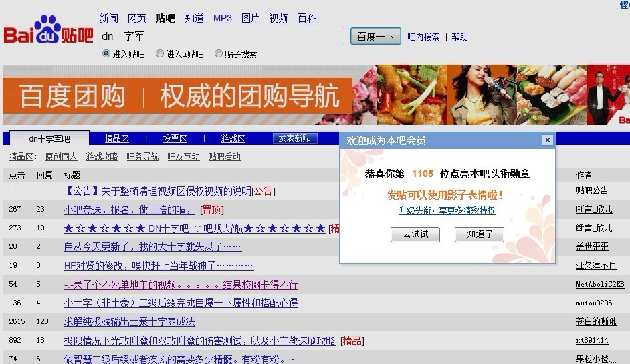Open the 帮助 link
Viewport: 630px width, 364px height.
point(459,37)
